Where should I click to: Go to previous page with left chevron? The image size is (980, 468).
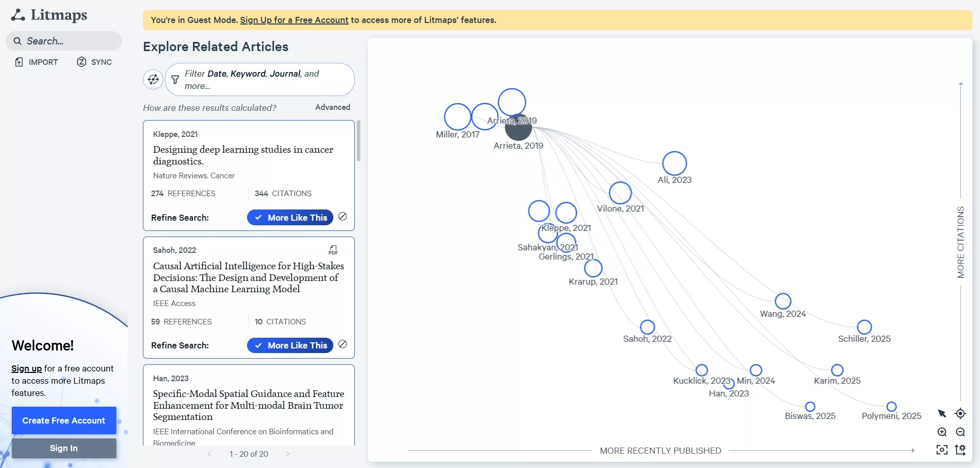click(x=210, y=454)
